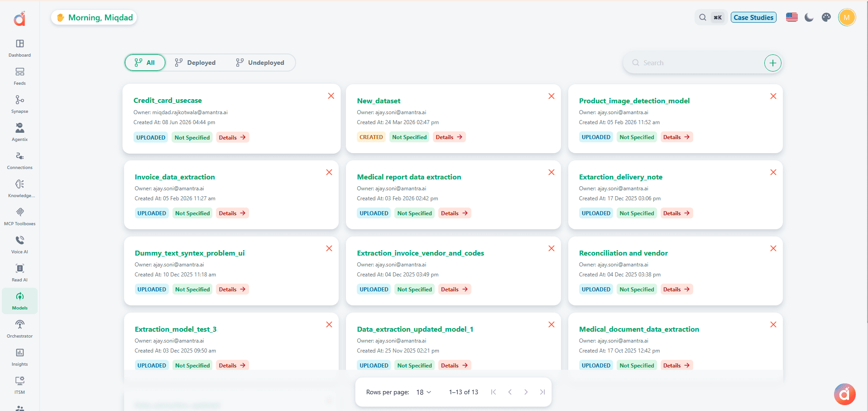Delete the Extarction_delivery_note card
Screen dimensions: 868x411
pos(773,172)
